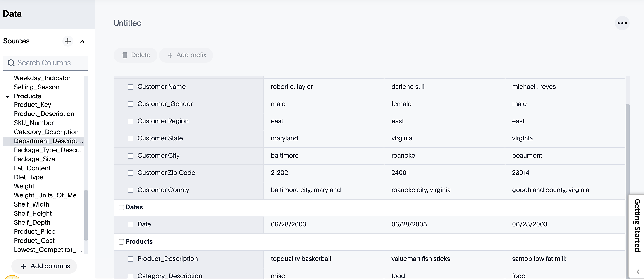
Task: Check the Customer Name checkbox
Action: (130, 87)
